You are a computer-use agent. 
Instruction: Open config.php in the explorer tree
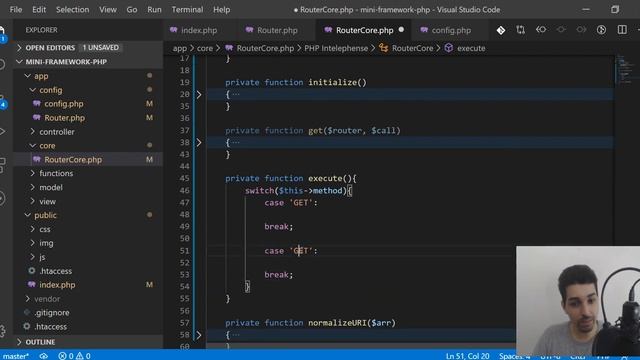click(x=88, y=104)
